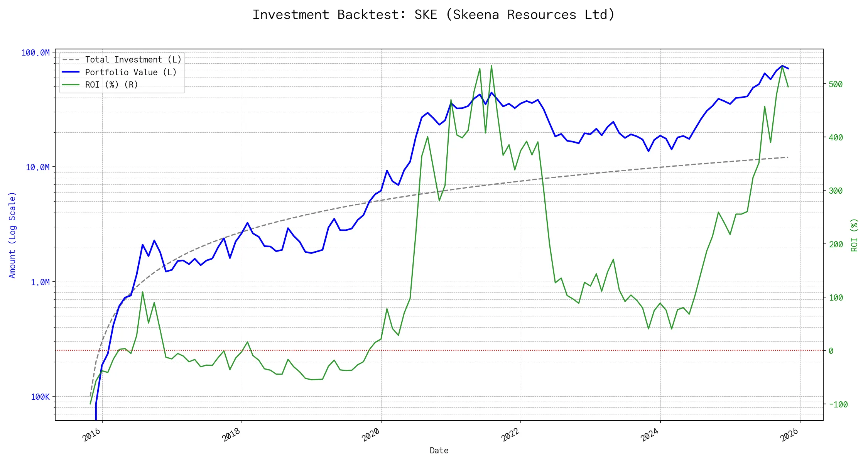Viewport: 868px width, 463px height.
Task: Click the 500 right axis tick label
Action: 836,84
